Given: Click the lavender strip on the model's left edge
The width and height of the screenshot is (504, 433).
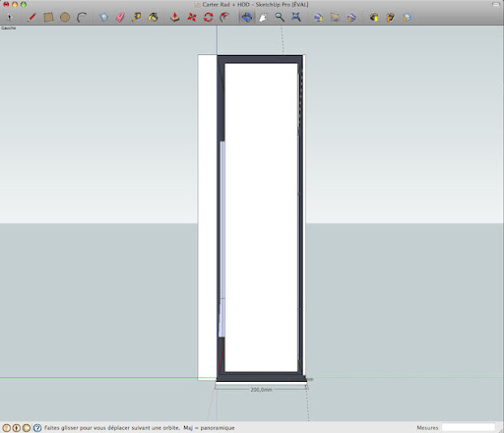Looking at the screenshot, I should coord(222,239).
